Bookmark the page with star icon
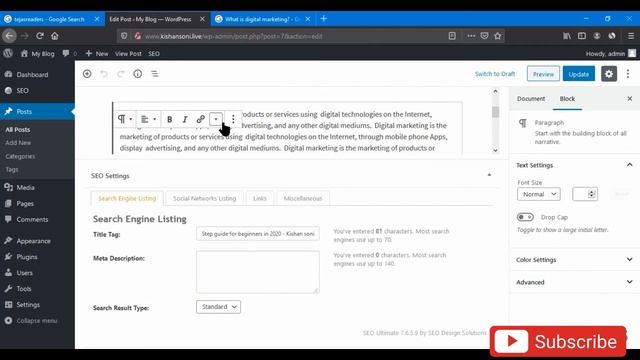The height and width of the screenshot is (360, 640). pos(497,36)
